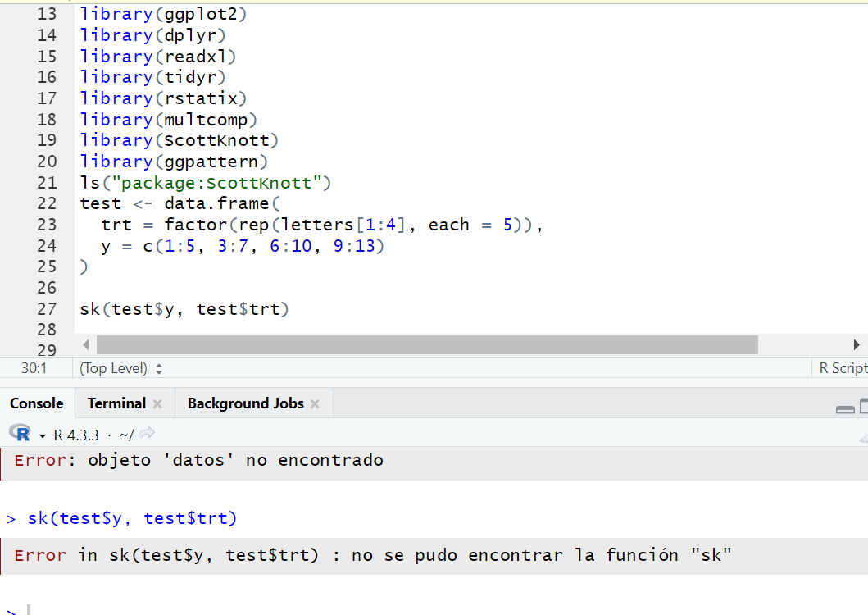Open the (Top Level) scope dropdown
Image resolution: width=868 pixels, height=615 pixels.
click(120, 368)
